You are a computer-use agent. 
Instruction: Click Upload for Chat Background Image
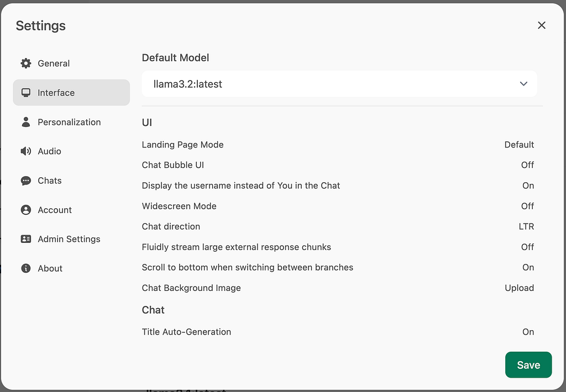(519, 288)
